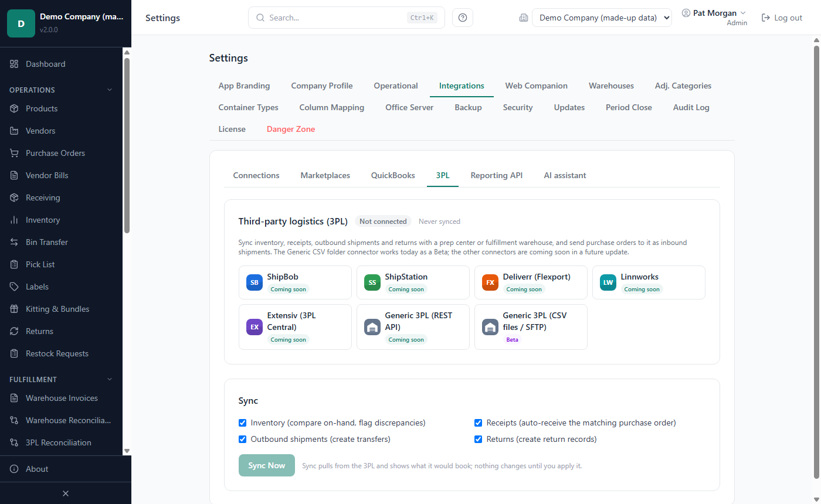Open 3PL Reconciliation in sidebar
The image size is (821, 504).
(61, 442)
